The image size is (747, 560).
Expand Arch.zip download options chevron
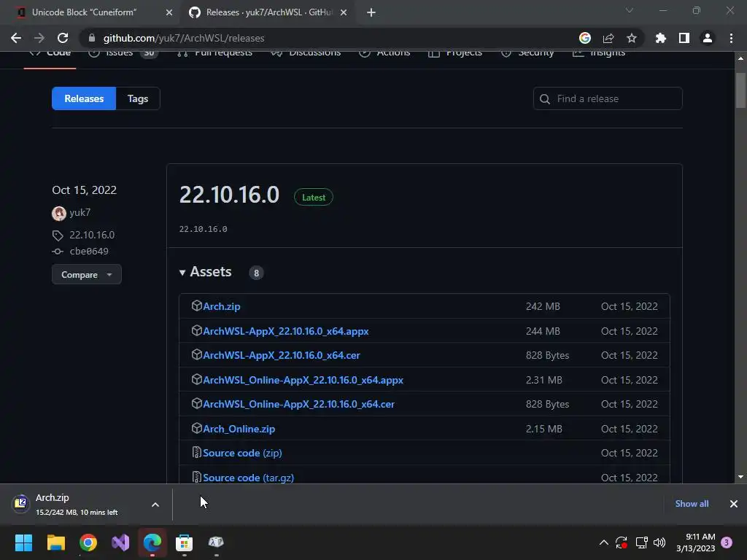155,505
